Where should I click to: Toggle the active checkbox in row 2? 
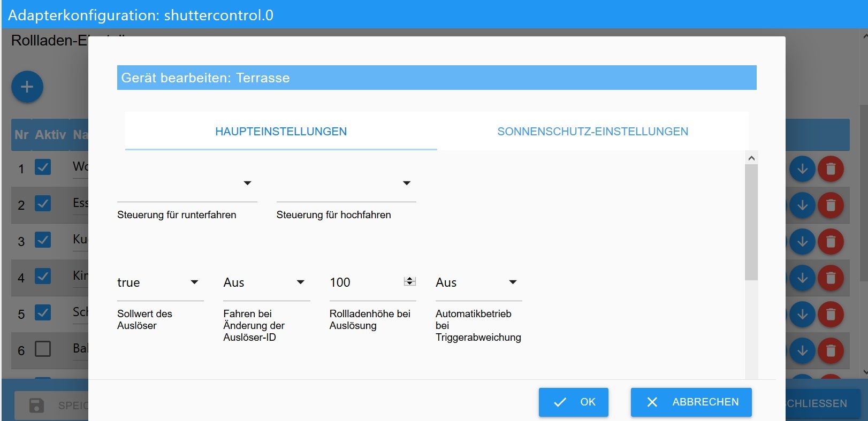pyautogui.click(x=43, y=203)
